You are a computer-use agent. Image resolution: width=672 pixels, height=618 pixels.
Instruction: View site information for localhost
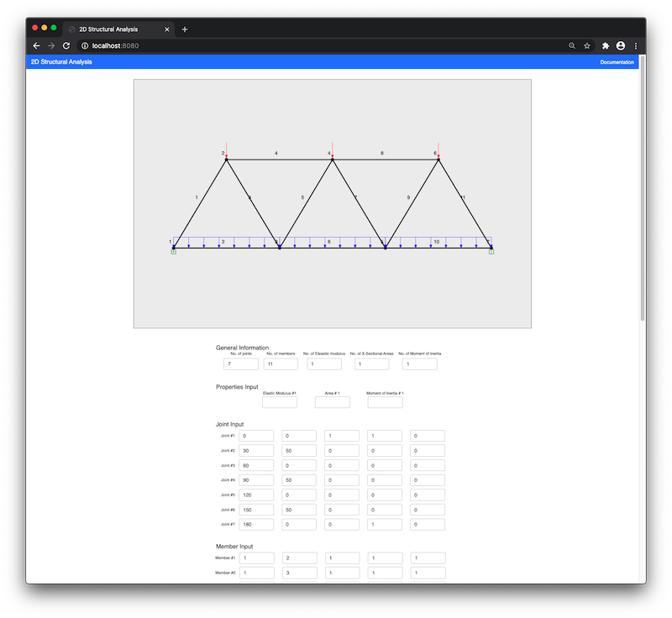(x=85, y=45)
